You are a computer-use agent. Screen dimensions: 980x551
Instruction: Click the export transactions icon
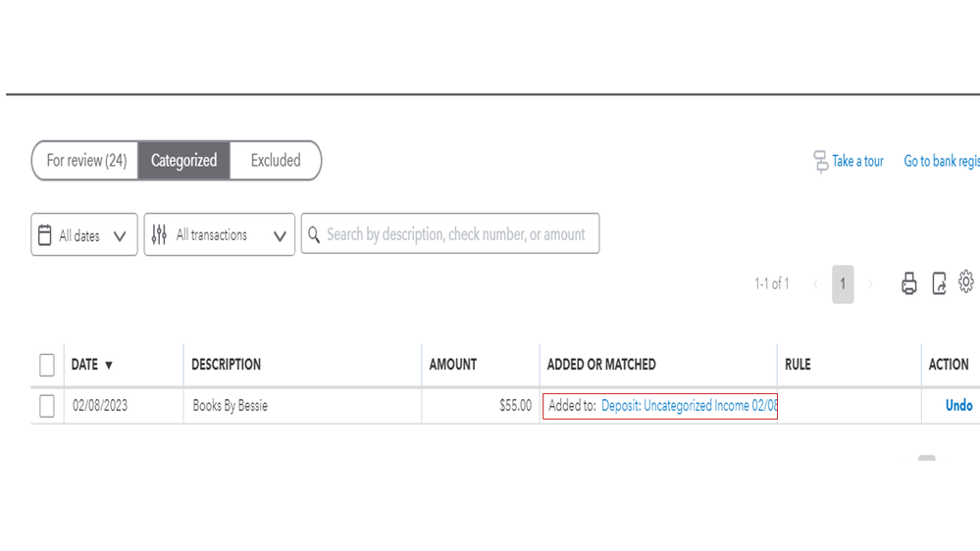point(939,284)
